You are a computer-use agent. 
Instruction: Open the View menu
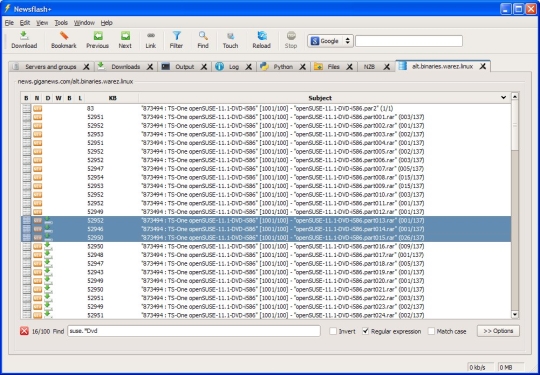pos(42,23)
